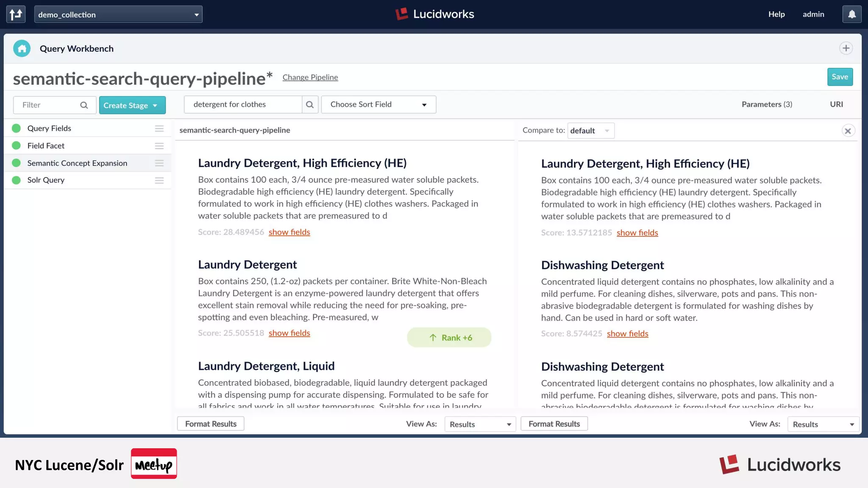Click the drag handle icon for Query Fields
The width and height of the screenshot is (868, 488).
tap(159, 129)
